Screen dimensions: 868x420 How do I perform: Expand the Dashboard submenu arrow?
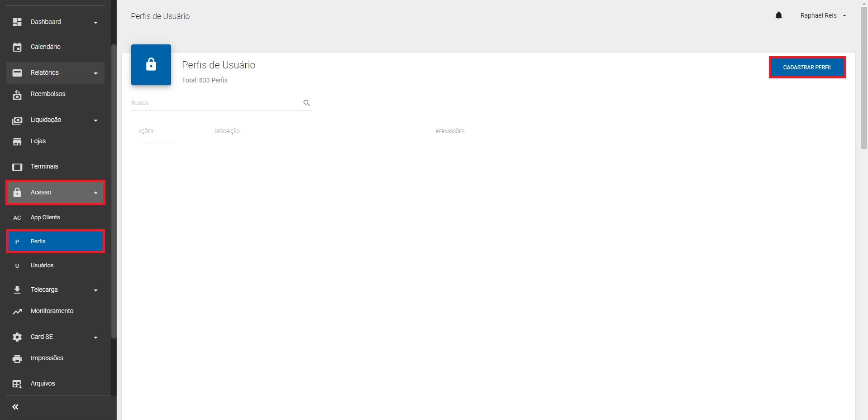coord(95,22)
